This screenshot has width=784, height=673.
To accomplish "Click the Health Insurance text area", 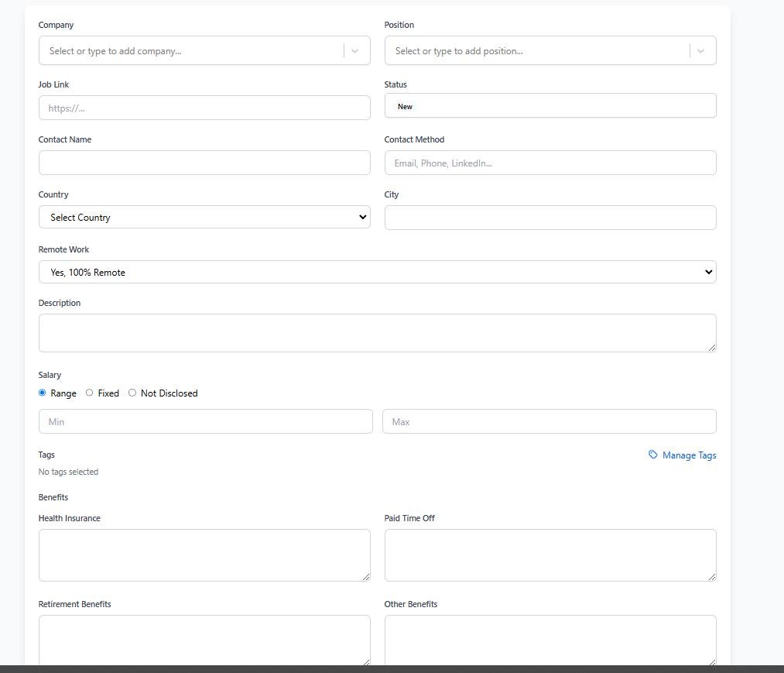I will (204, 555).
